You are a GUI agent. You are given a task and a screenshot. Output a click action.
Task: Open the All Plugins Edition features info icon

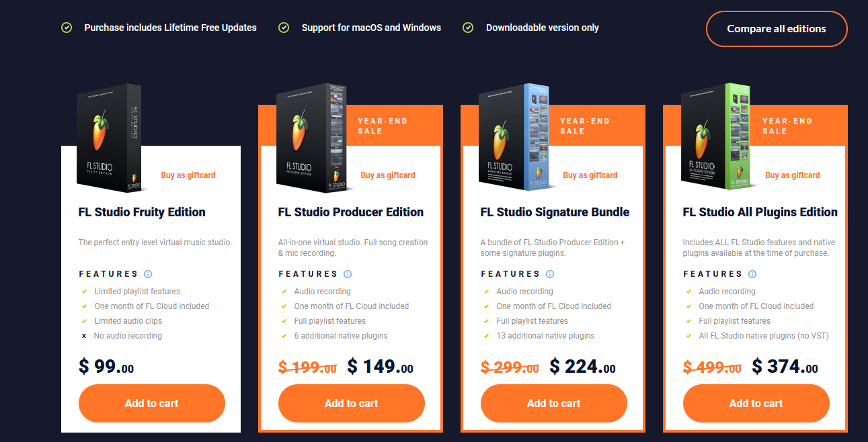752,274
